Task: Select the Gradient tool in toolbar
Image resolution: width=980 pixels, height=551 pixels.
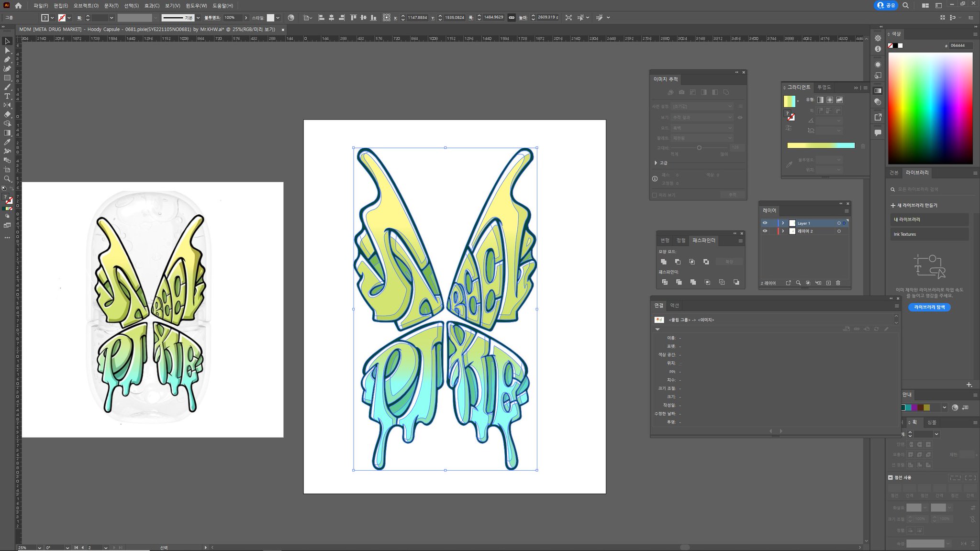Action: tap(7, 133)
